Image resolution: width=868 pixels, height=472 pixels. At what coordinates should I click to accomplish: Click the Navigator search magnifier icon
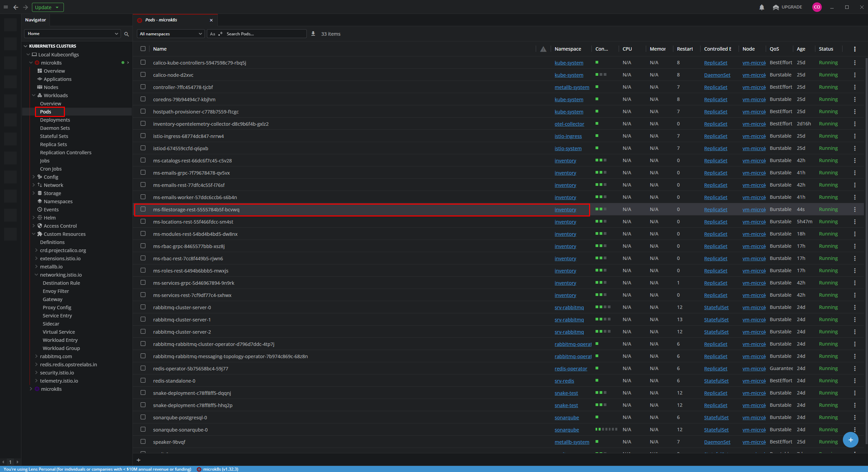126,34
